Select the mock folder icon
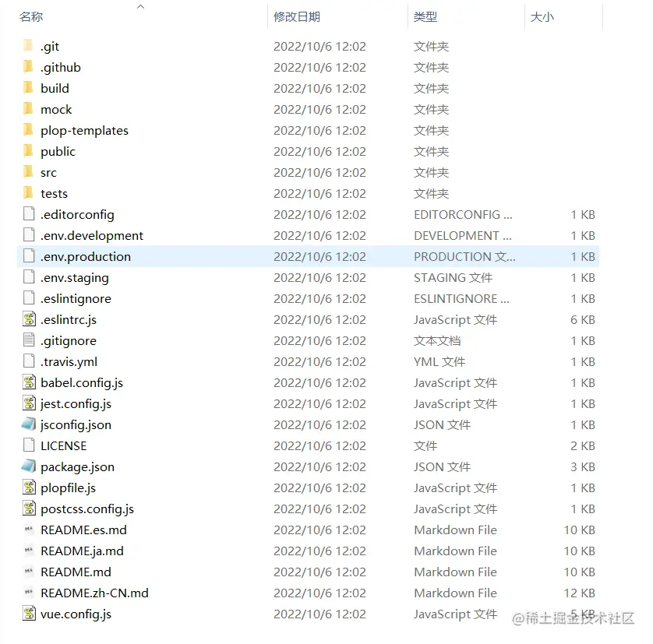653x644 pixels. point(28,108)
